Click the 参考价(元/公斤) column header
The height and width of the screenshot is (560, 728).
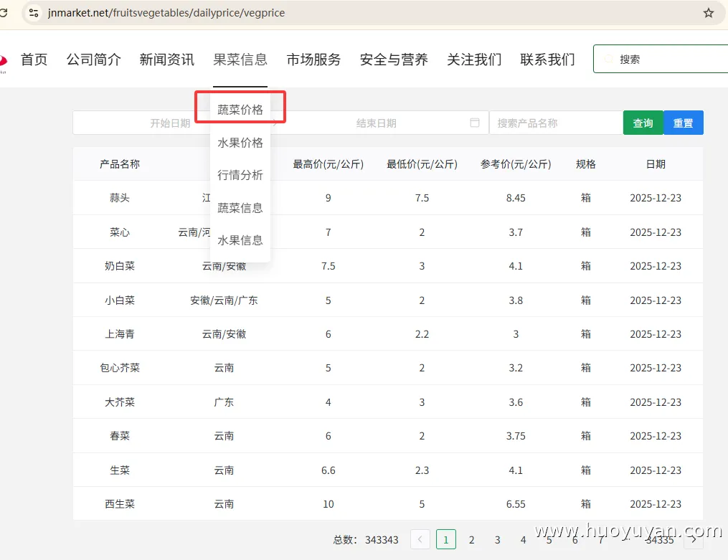516,164
